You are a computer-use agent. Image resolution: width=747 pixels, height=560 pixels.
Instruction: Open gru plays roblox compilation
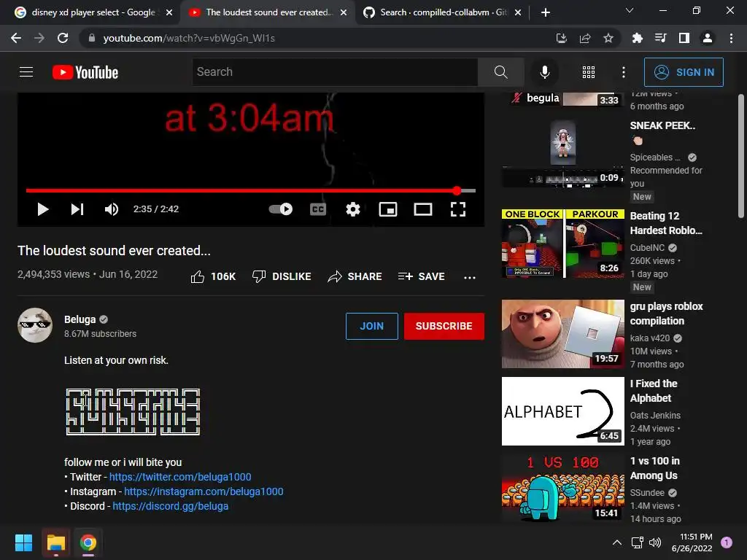pos(562,334)
